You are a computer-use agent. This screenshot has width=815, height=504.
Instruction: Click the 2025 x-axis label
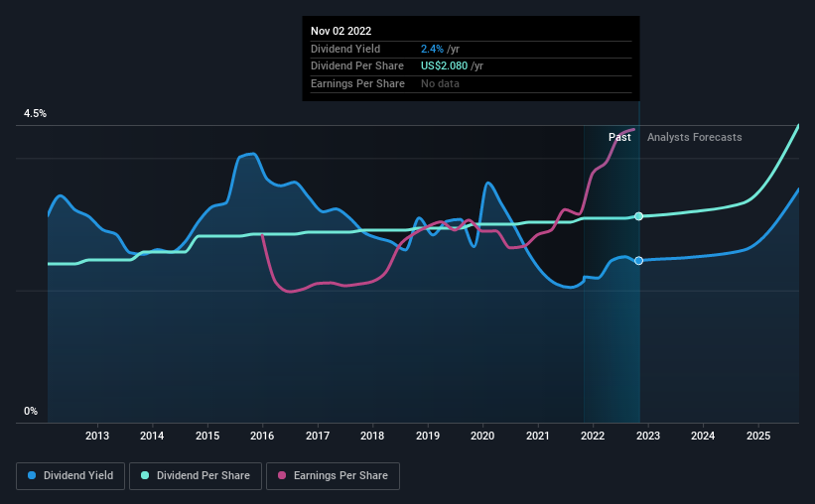coord(758,436)
